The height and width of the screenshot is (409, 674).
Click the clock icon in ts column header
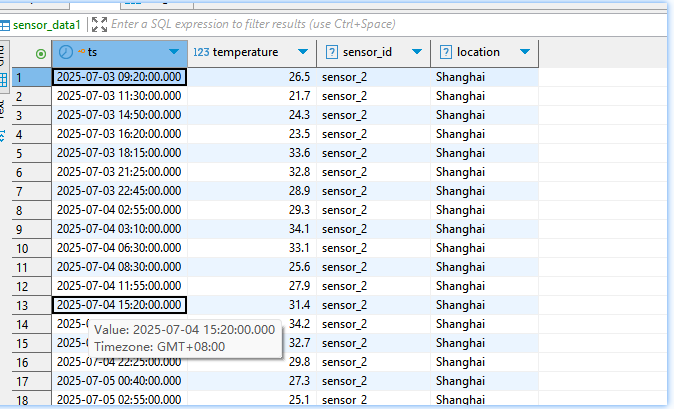[x=66, y=52]
